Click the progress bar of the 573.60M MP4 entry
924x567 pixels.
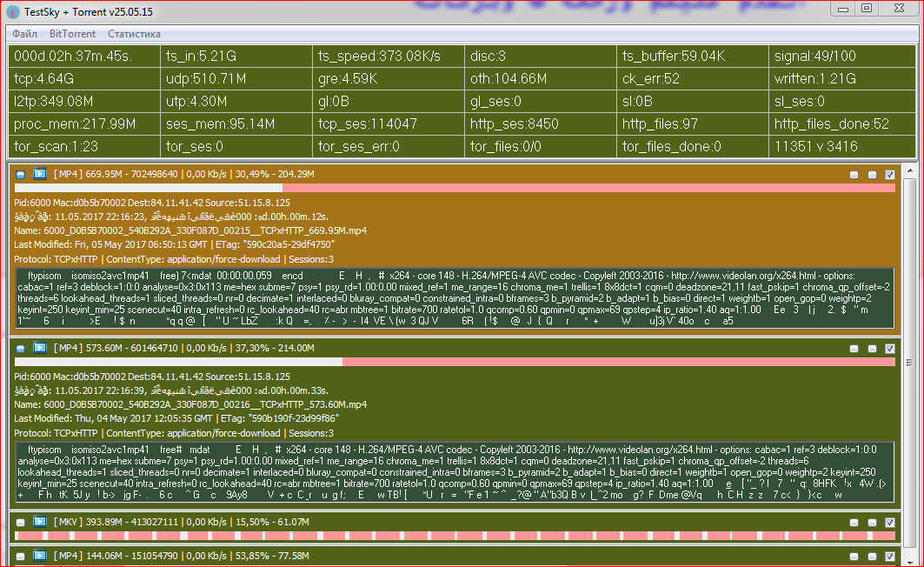point(454,362)
